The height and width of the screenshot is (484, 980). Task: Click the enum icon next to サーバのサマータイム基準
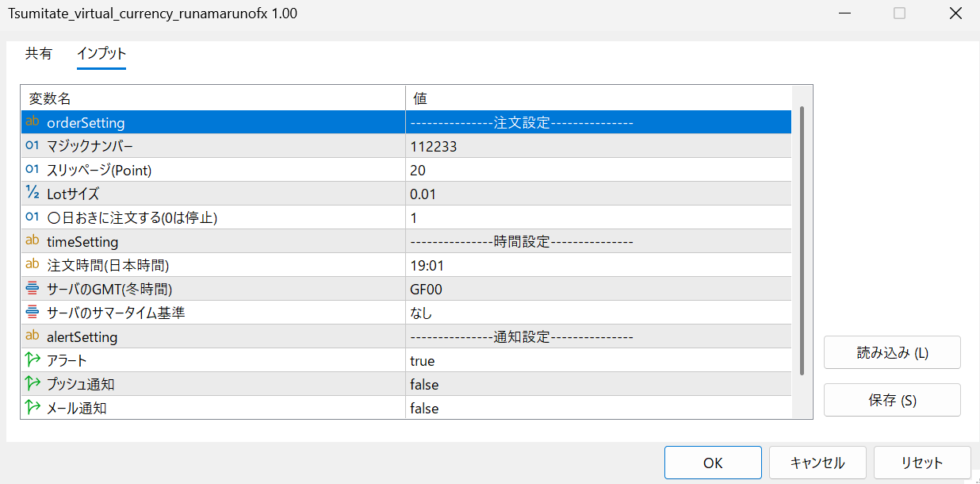(33, 313)
